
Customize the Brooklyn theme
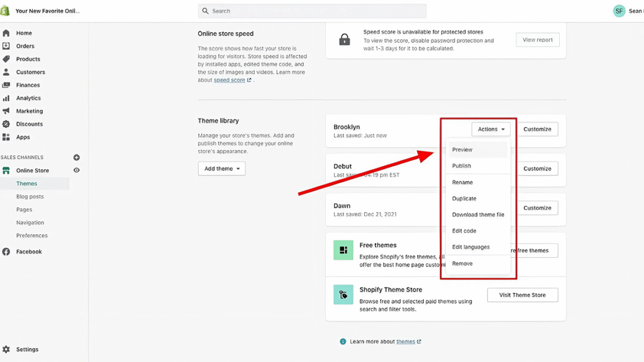[537, 129]
